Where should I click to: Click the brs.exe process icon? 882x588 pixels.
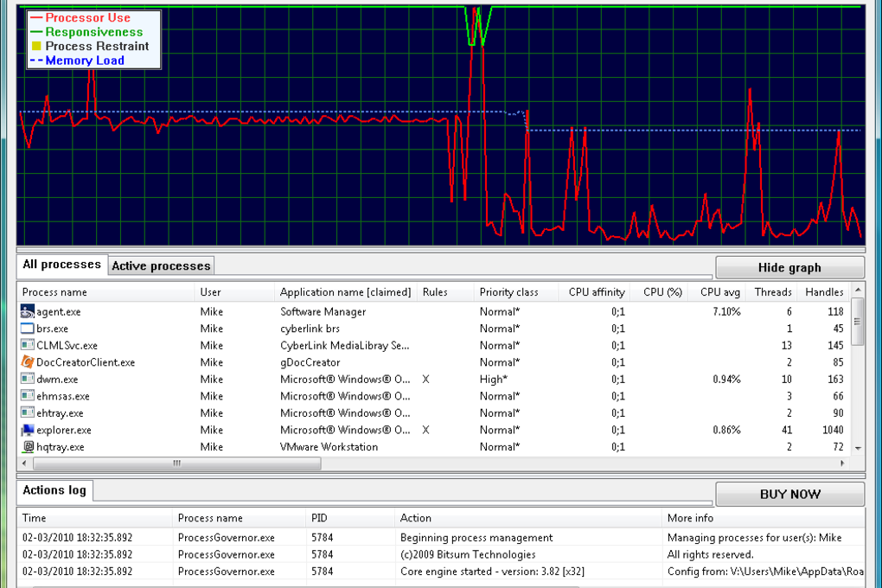(27, 328)
